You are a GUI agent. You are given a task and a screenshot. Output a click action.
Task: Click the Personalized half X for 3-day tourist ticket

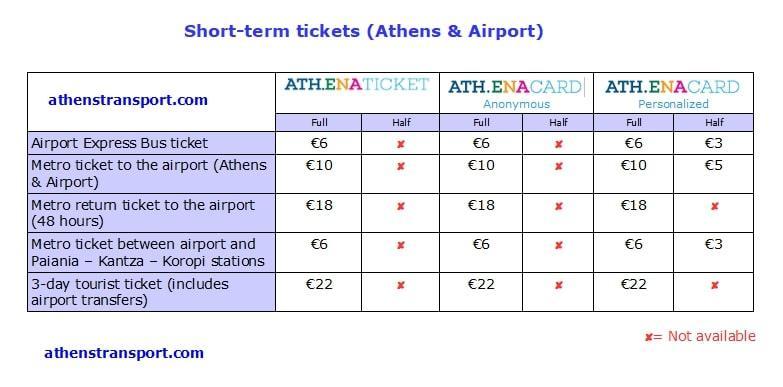[714, 286]
